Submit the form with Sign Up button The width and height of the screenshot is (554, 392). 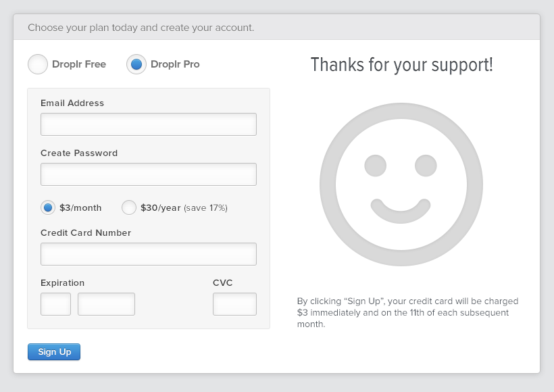coord(54,351)
